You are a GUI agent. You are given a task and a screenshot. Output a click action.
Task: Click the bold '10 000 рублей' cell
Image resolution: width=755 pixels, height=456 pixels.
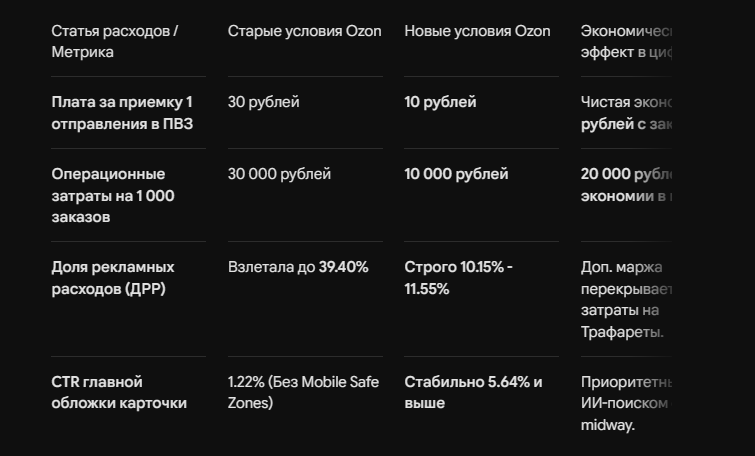456,174
